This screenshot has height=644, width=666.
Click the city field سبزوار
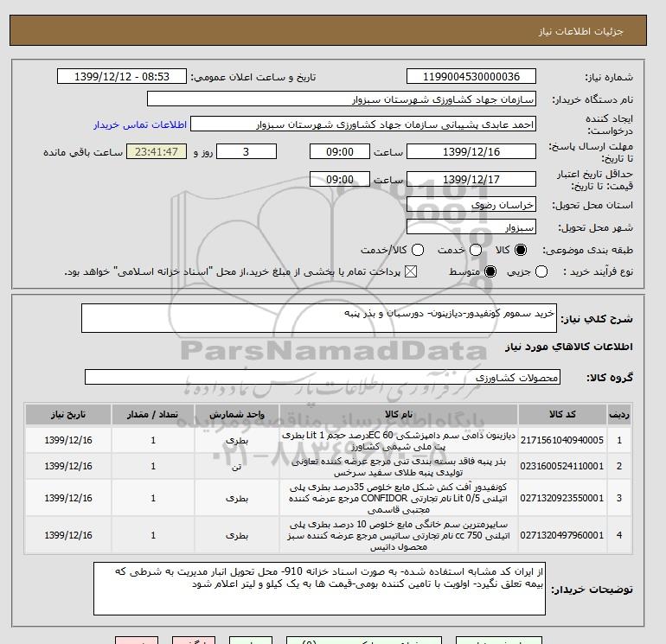[x=471, y=227]
